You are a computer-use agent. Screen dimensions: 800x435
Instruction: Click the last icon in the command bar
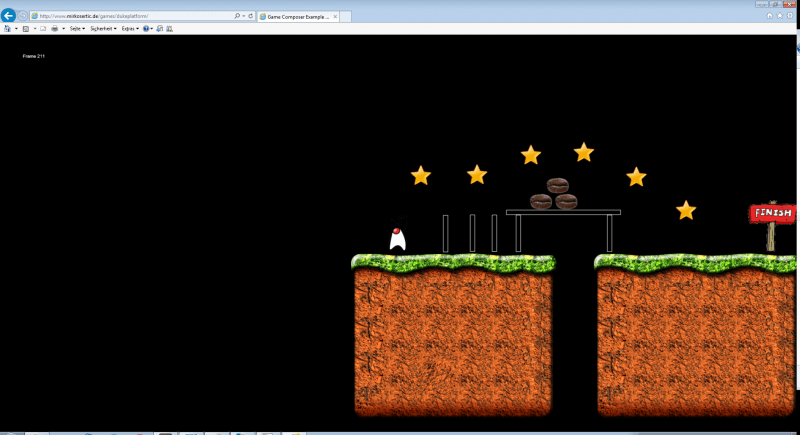pyautogui.click(x=169, y=29)
